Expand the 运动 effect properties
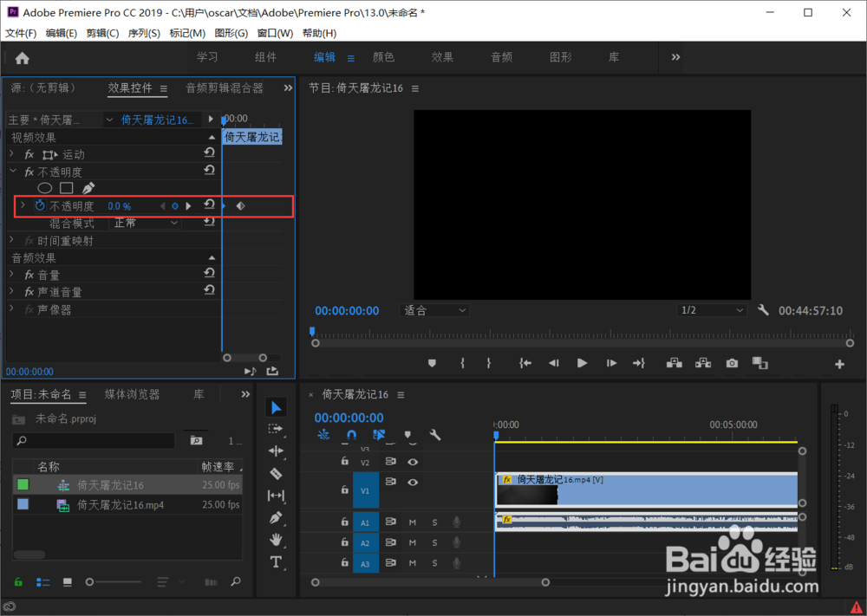This screenshot has width=867, height=616. click(11, 153)
